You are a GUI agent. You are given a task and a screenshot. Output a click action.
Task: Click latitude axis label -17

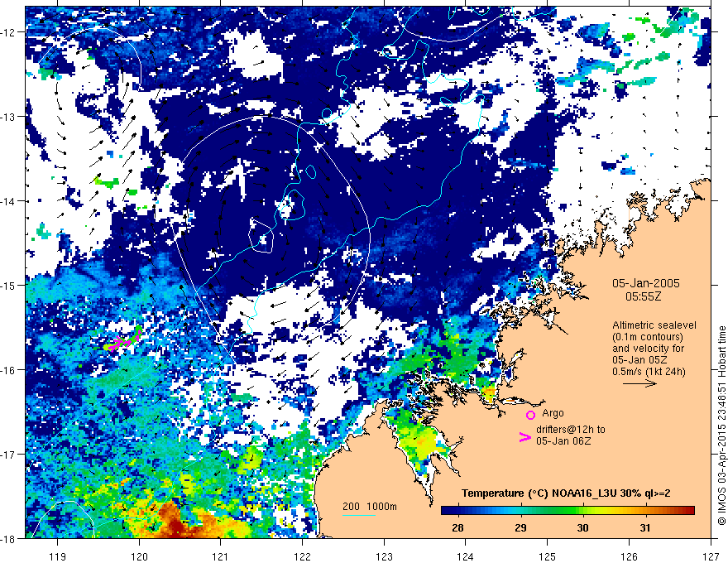pos(9,454)
